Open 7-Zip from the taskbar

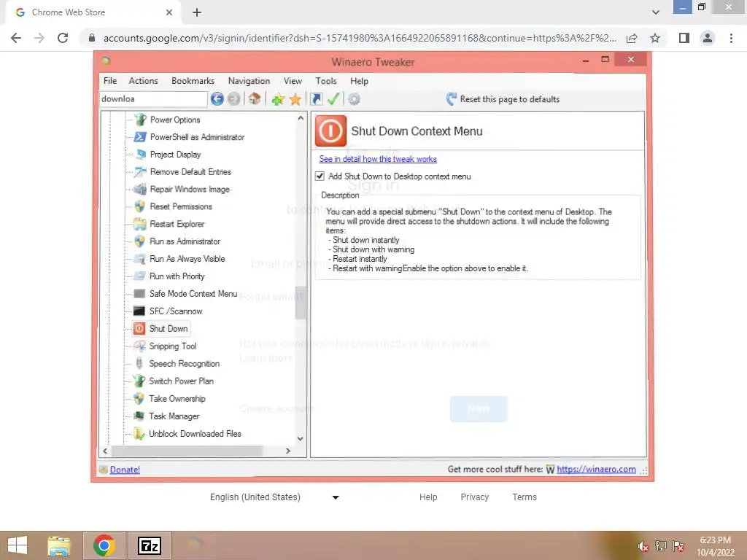149,545
